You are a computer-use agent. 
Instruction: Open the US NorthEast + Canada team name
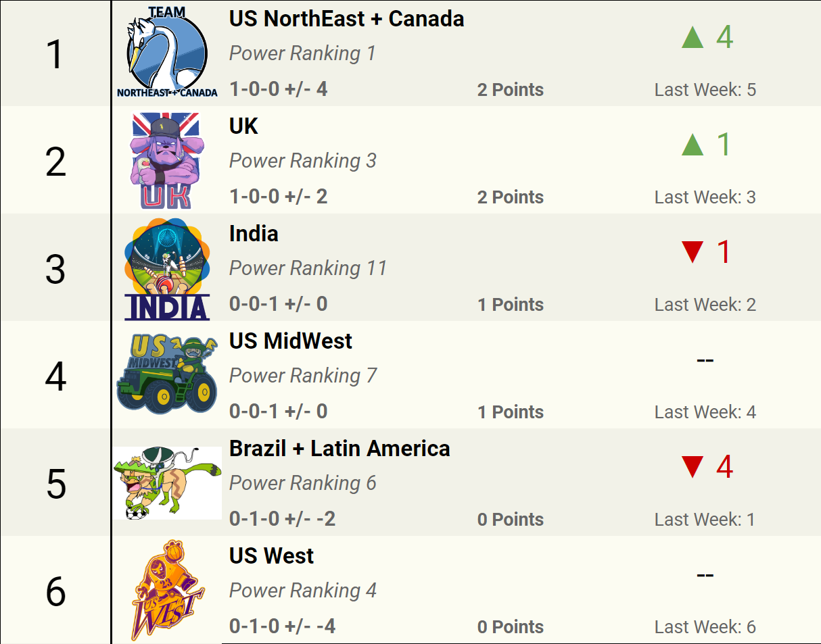pos(347,19)
